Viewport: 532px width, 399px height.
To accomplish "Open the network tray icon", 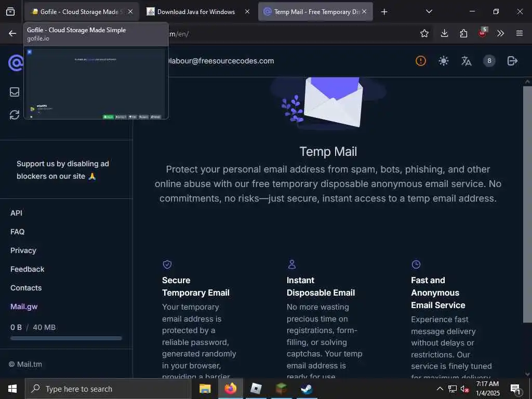I will pyautogui.click(x=453, y=389).
